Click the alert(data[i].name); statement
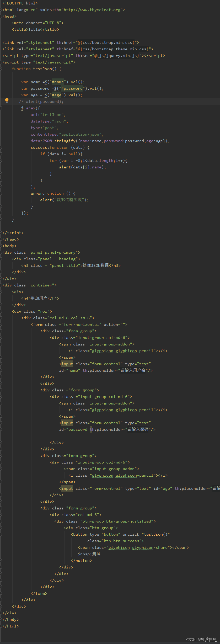This screenshot has height=644, width=220. [x=83, y=167]
